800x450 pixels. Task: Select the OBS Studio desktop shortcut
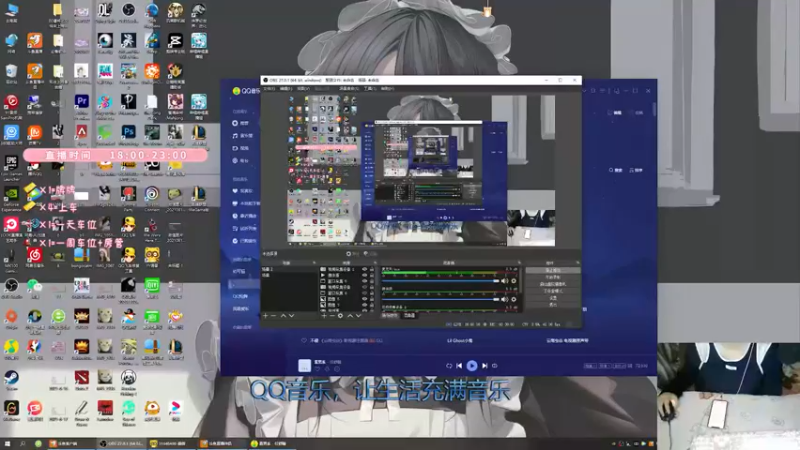(x=11, y=286)
